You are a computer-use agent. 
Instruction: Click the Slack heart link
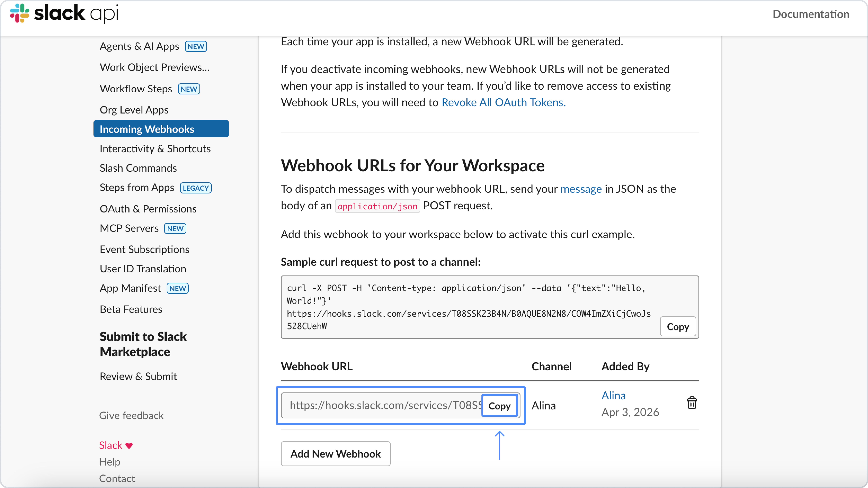116,445
